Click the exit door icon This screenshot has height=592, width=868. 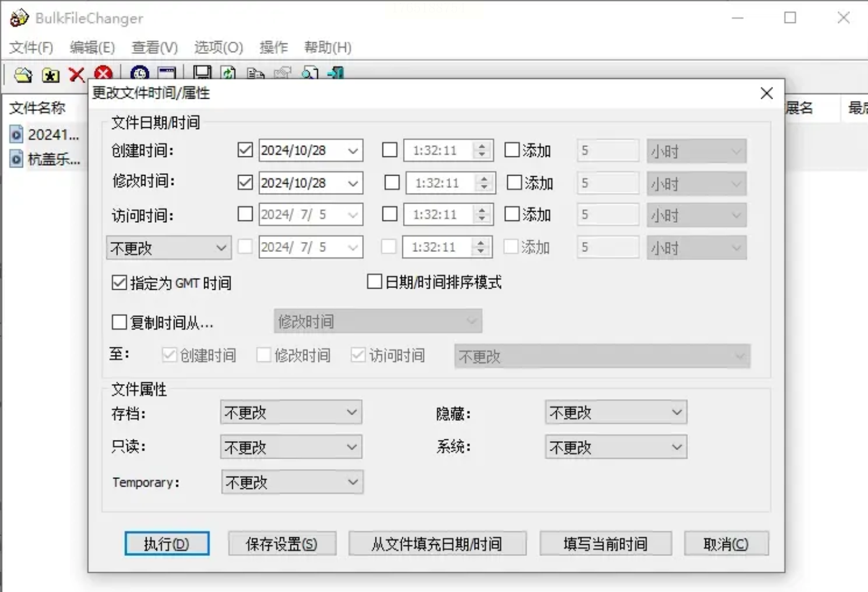pos(336,73)
